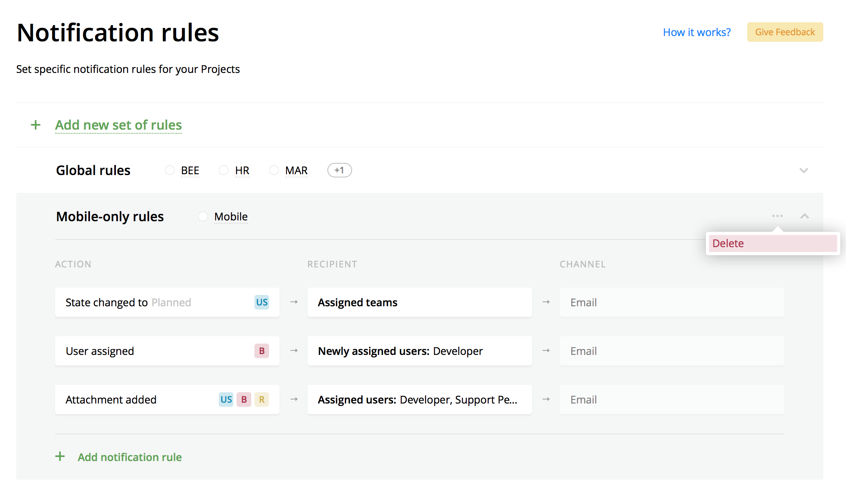Click the Email channel field for Assigned teams
Screen dimensions: 846x504
point(671,302)
